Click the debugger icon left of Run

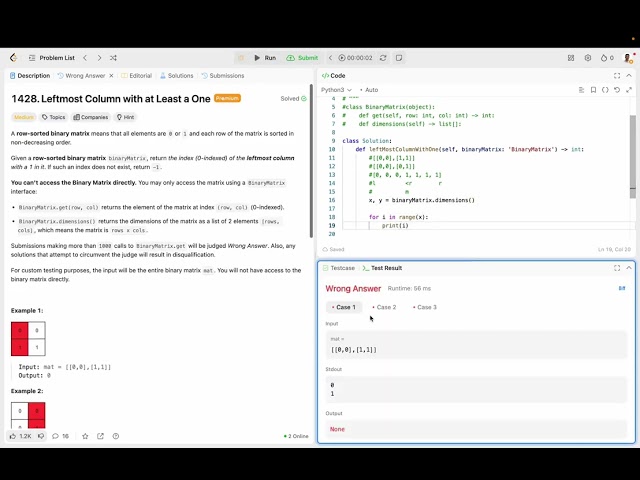tap(241, 58)
